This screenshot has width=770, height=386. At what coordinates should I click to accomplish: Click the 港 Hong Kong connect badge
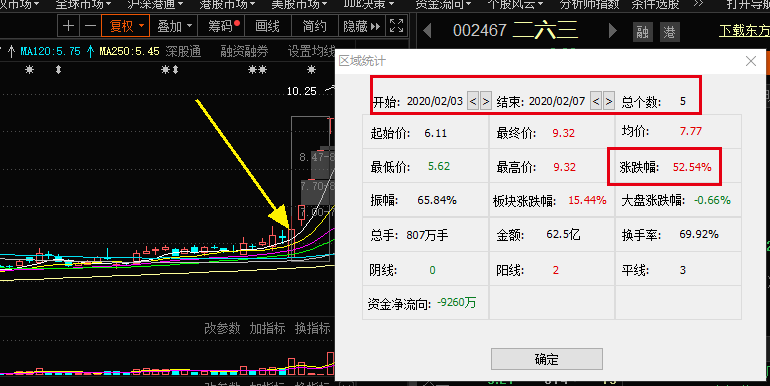pos(670,32)
